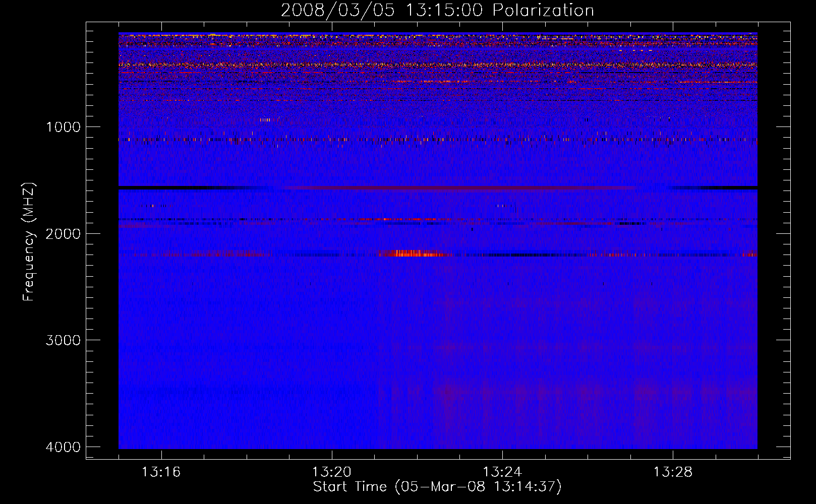Click the '13:24' time tick label

502,472
